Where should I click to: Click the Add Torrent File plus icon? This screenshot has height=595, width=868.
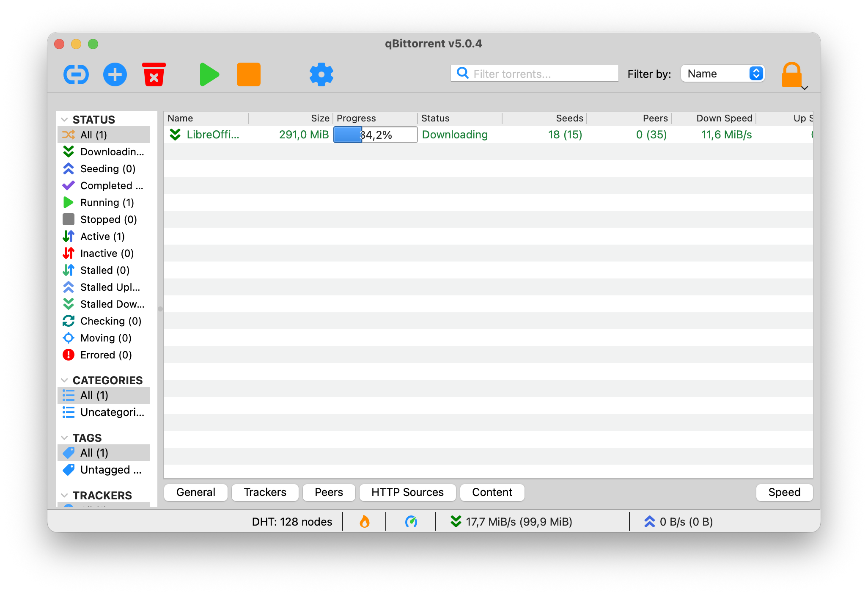pyautogui.click(x=115, y=74)
